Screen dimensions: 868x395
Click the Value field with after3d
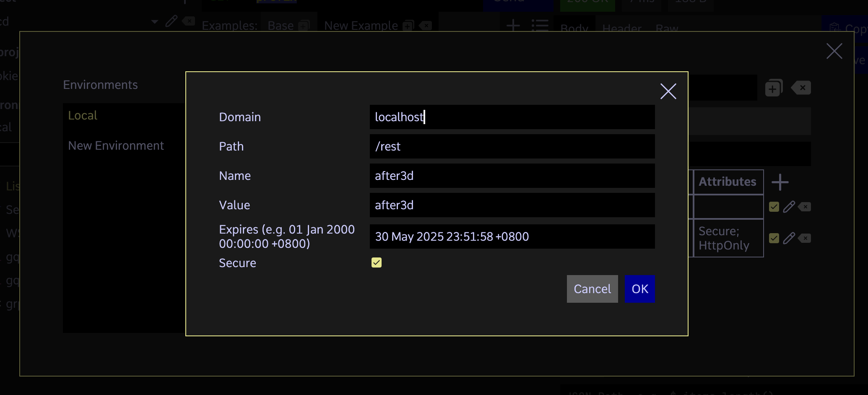click(x=512, y=205)
